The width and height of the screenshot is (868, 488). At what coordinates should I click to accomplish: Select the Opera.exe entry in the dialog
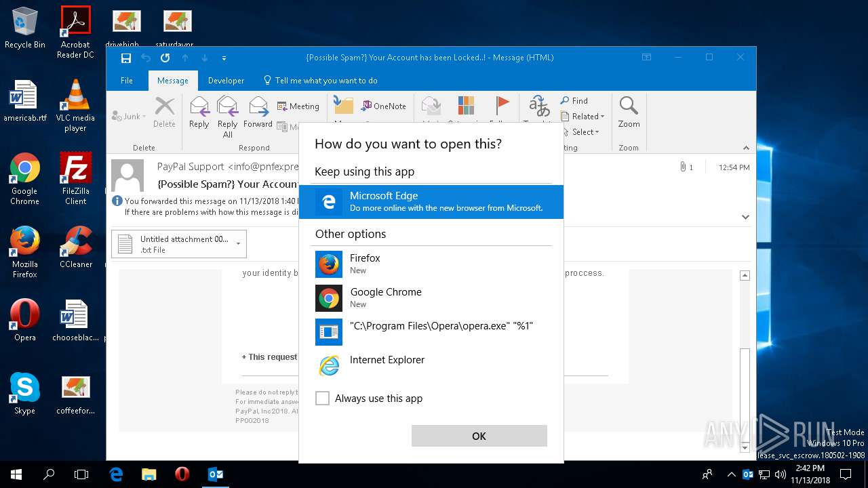tap(431, 332)
